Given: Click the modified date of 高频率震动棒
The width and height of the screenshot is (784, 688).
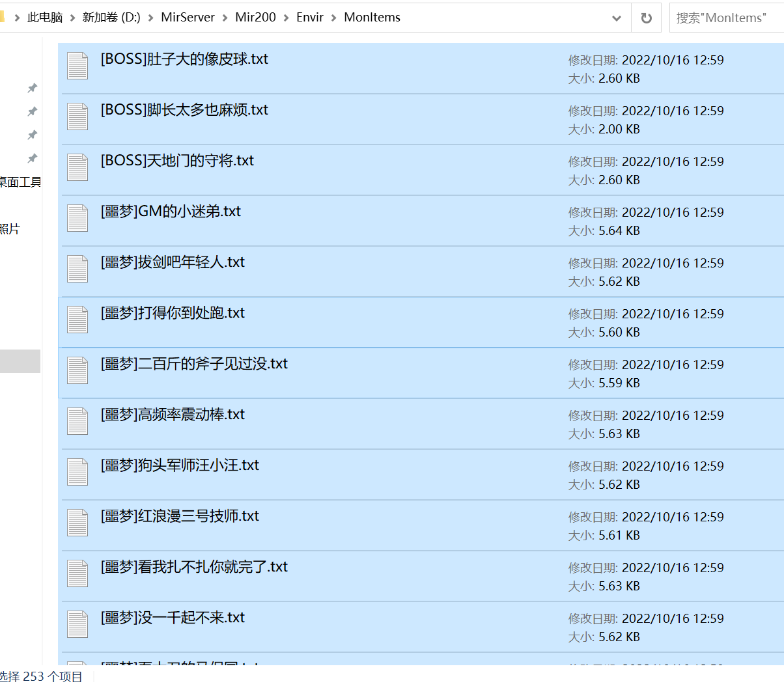Looking at the screenshot, I should point(673,415).
